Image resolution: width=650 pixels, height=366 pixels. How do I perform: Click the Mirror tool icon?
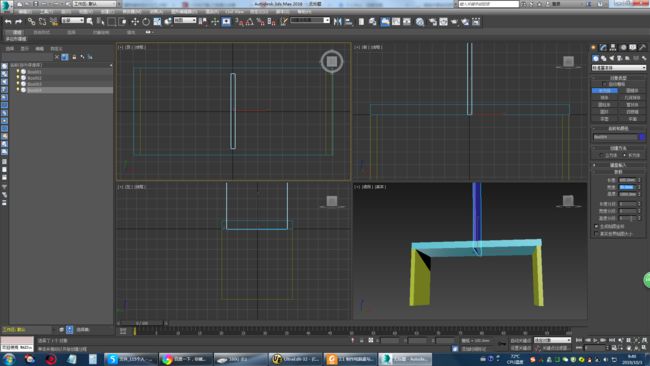pos(337,22)
